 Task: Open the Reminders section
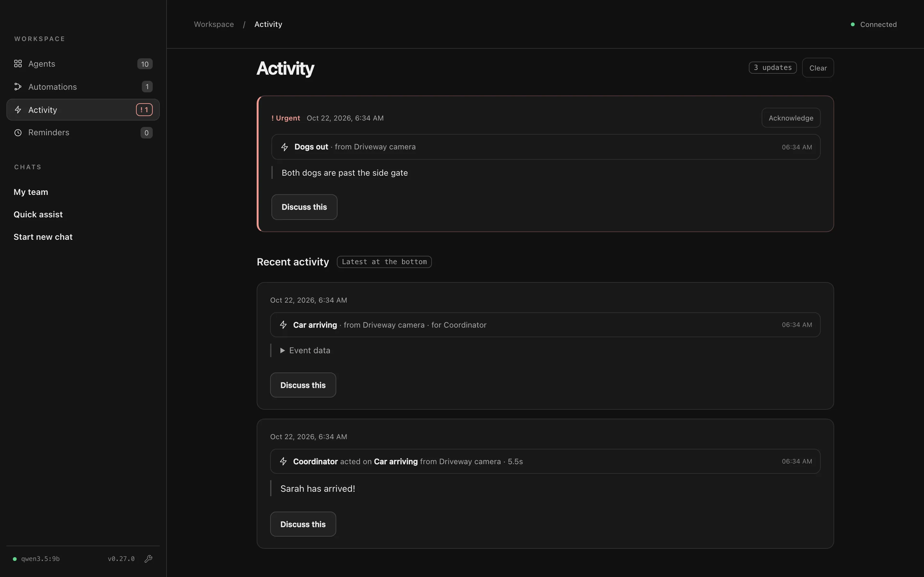83,132
